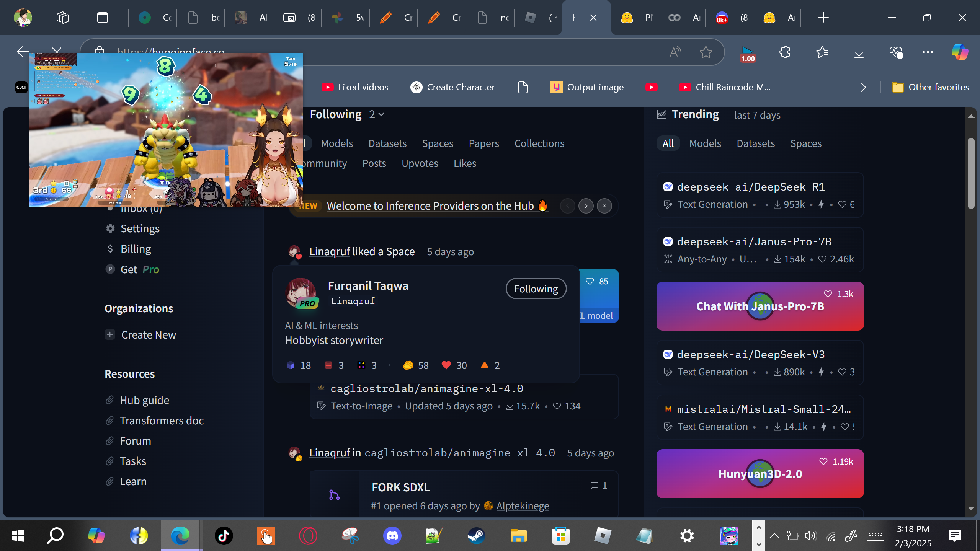
Task: Filter Trending by Models tab
Action: pos(705,143)
